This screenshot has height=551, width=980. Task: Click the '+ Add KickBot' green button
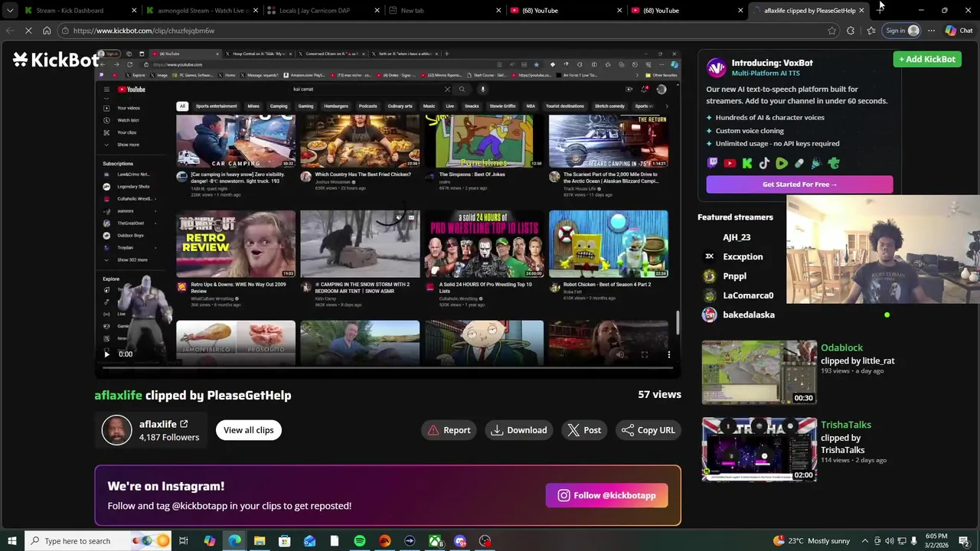point(926,59)
